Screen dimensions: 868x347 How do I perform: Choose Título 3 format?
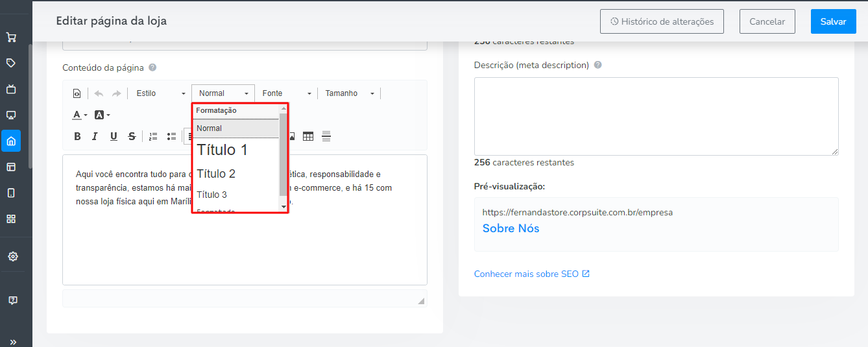tap(236, 195)
